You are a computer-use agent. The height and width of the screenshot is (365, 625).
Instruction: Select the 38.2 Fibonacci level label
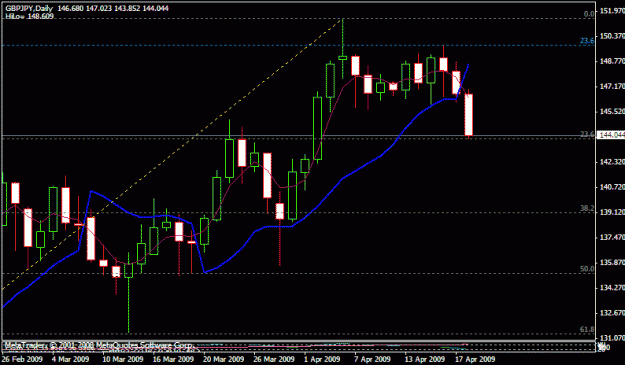[x=587, y=208]
